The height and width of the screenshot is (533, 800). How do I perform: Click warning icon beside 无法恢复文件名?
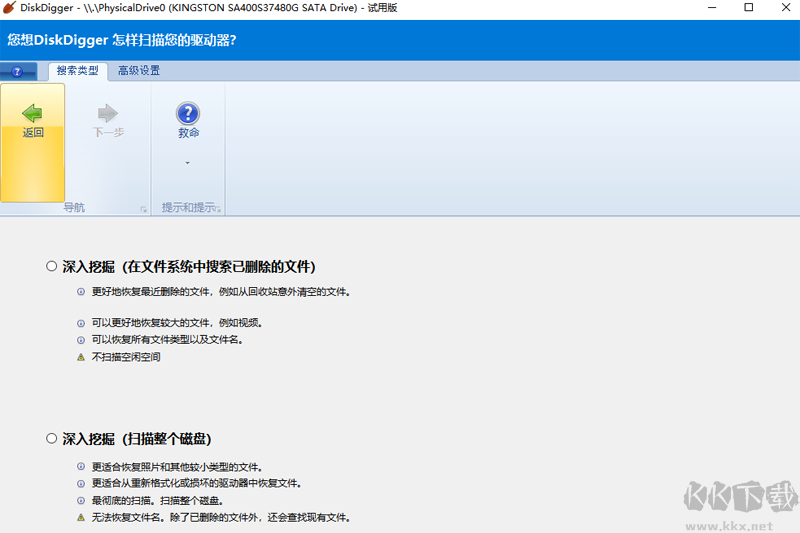[81, 517]
